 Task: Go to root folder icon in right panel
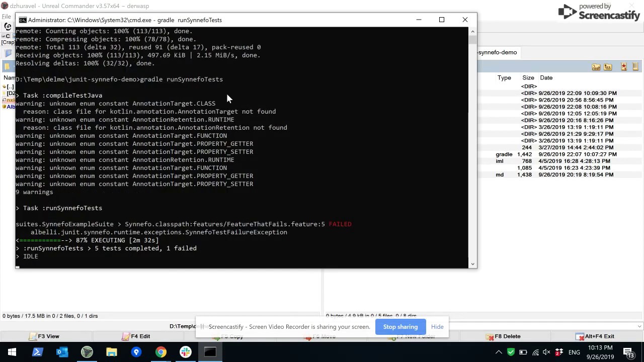[x=596, y=67]
